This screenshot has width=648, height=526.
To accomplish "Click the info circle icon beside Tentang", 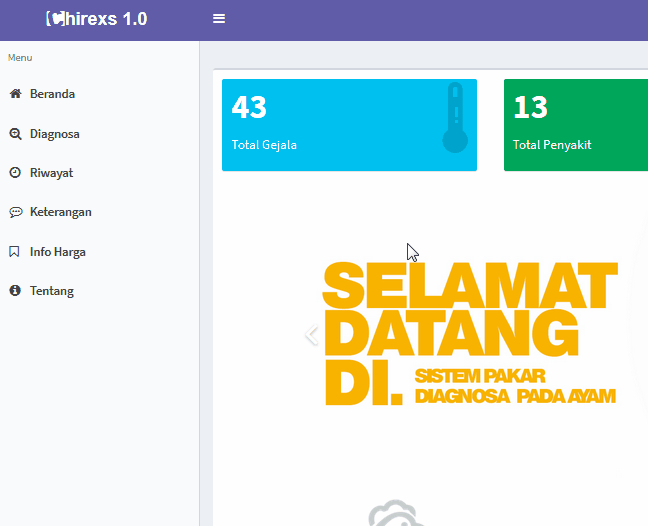I will [15, 291].
